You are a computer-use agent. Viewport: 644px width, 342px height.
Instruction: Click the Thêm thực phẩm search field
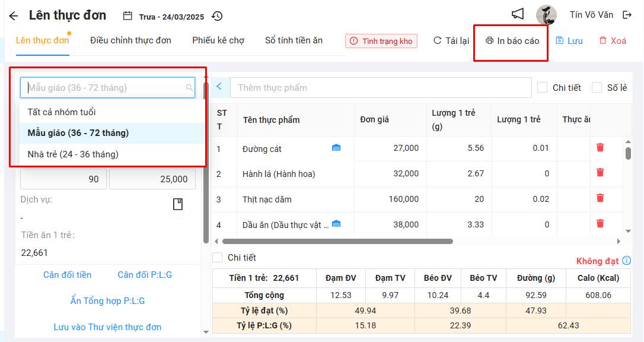click(381, 88)
